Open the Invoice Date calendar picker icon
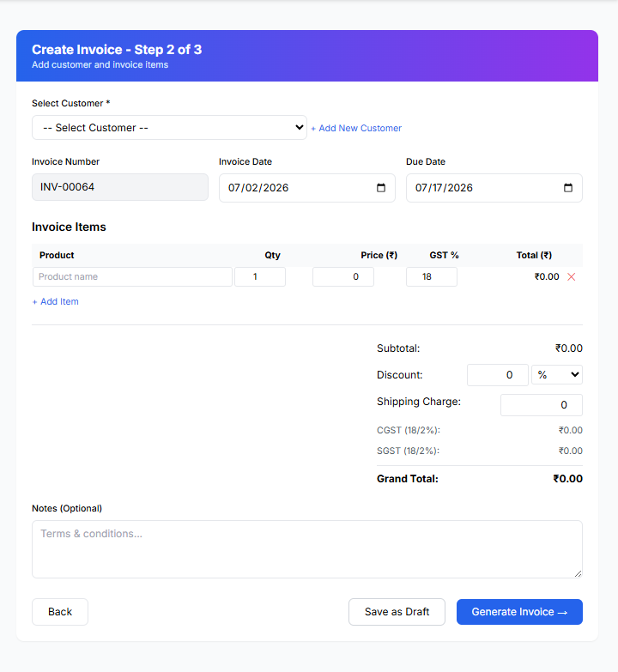This screenshot has width=618, height=672. click(x=380, y=188)
